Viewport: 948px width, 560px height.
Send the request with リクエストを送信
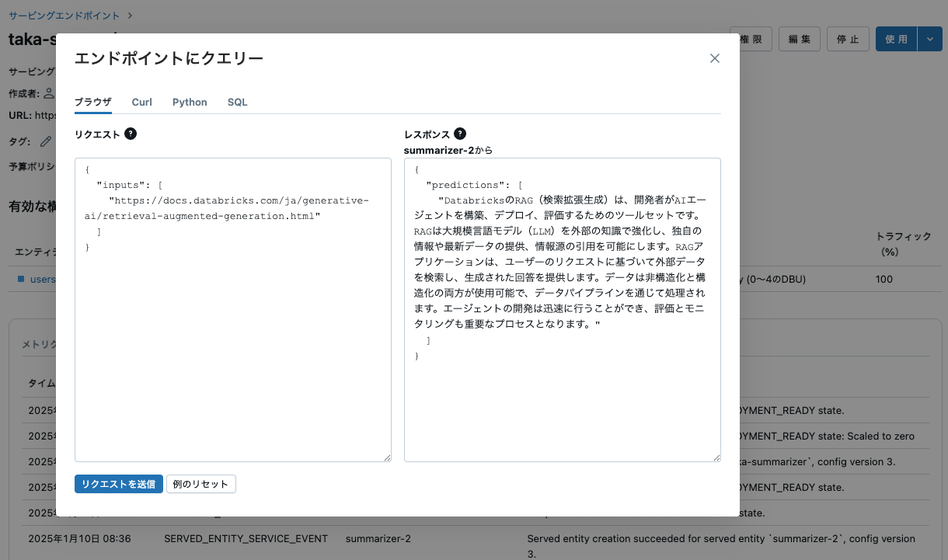click(118, 483)
